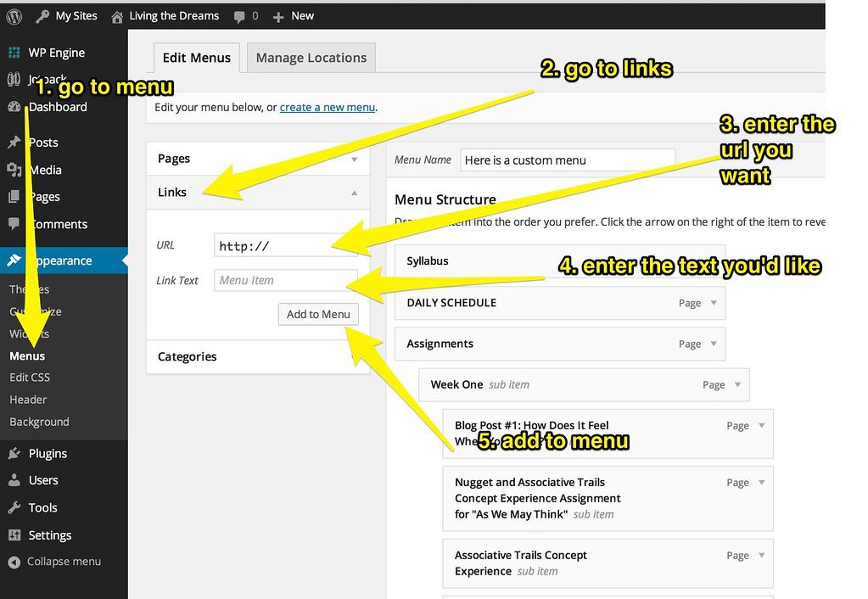The height and width of the screenshot is (599, 868).
Task: Click the Menu Name text field
Action: tap(568, 160)
